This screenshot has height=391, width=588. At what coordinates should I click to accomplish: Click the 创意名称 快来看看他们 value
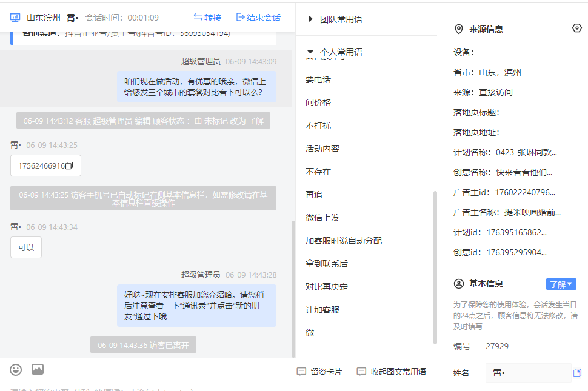(524, 172)
